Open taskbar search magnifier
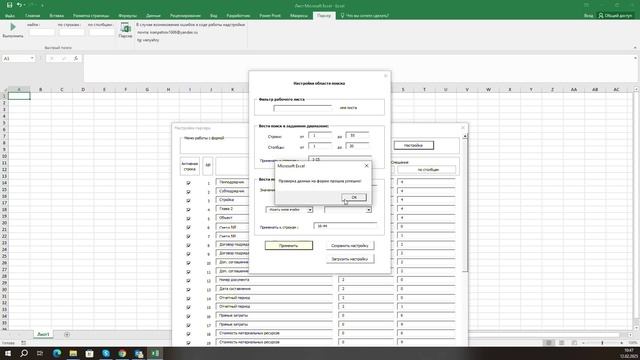 [24, 353]
